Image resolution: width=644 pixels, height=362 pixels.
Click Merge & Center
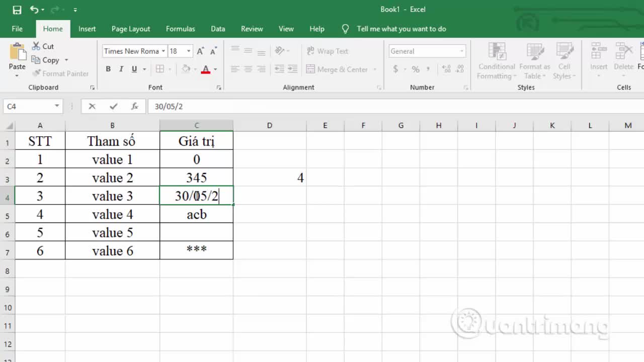pos(337,69)
